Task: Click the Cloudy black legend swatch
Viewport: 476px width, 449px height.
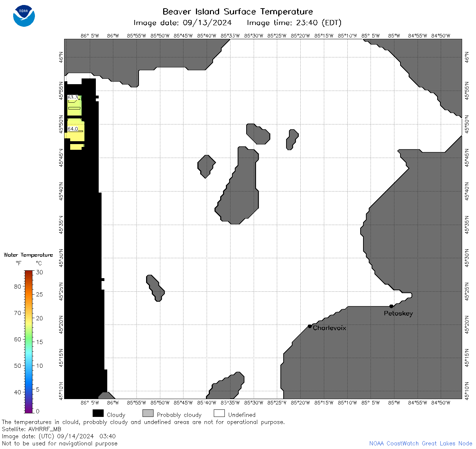Action: tap(98, 413)
